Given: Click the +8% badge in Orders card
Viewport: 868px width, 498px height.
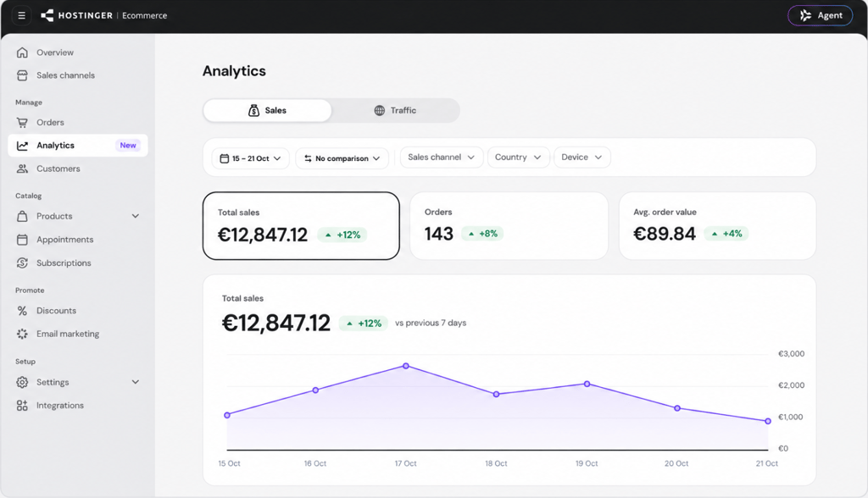Looking at the screenshot, I should coord(482,234).
